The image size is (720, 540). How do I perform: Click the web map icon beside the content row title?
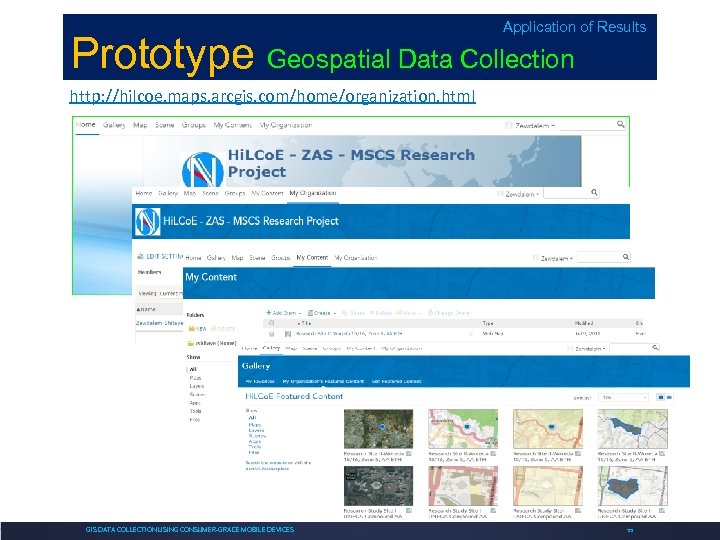click(x=288, y=334)
